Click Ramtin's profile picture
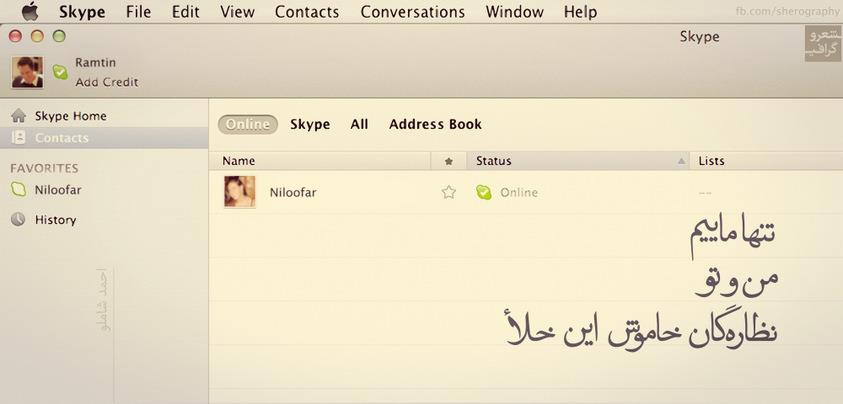 [27, 72]
